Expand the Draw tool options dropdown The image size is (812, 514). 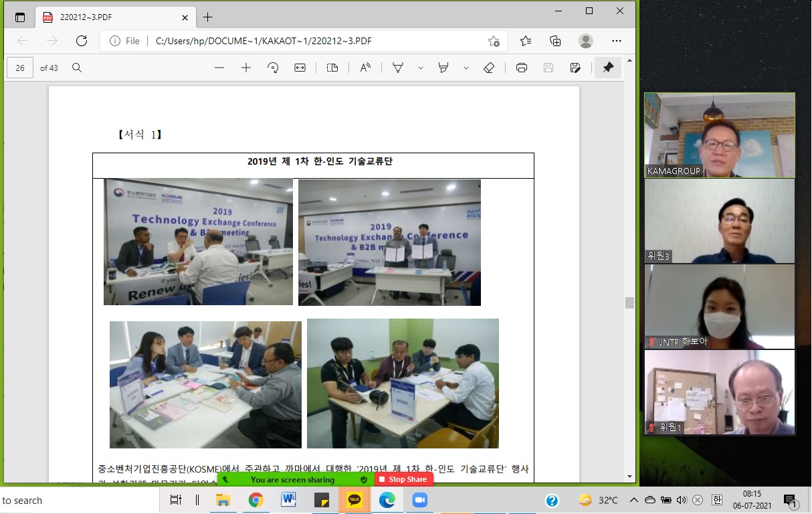click(421, 68)
